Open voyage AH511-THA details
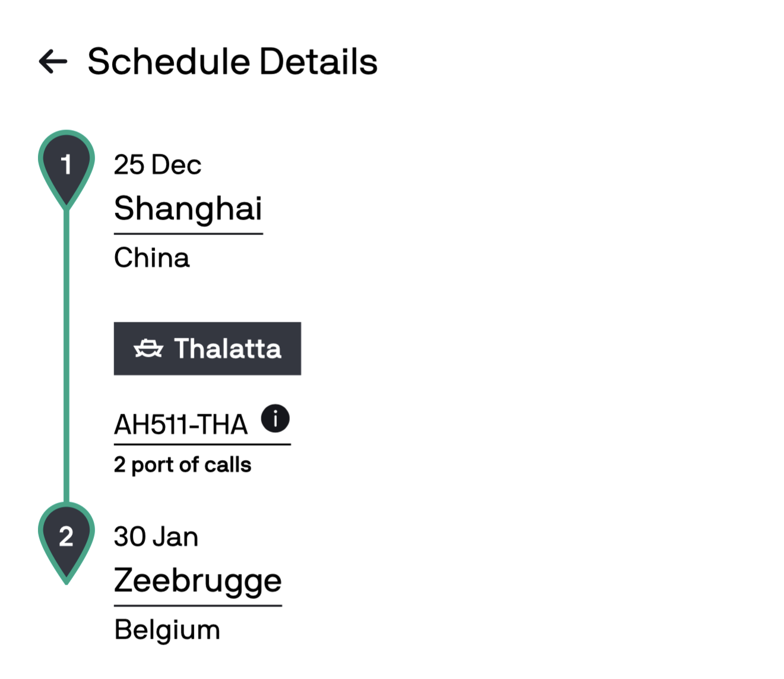The width and height of the screenshot is (784, 679). tap(181, 425)
